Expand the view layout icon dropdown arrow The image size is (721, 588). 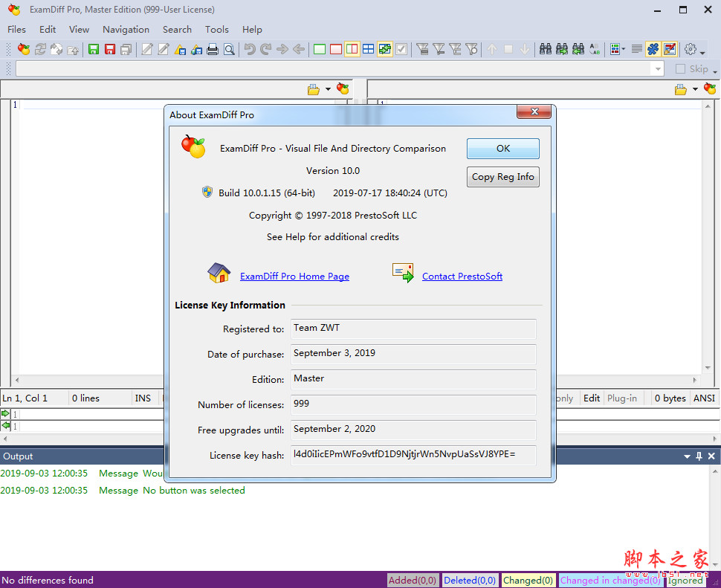[x=624, y=49]
